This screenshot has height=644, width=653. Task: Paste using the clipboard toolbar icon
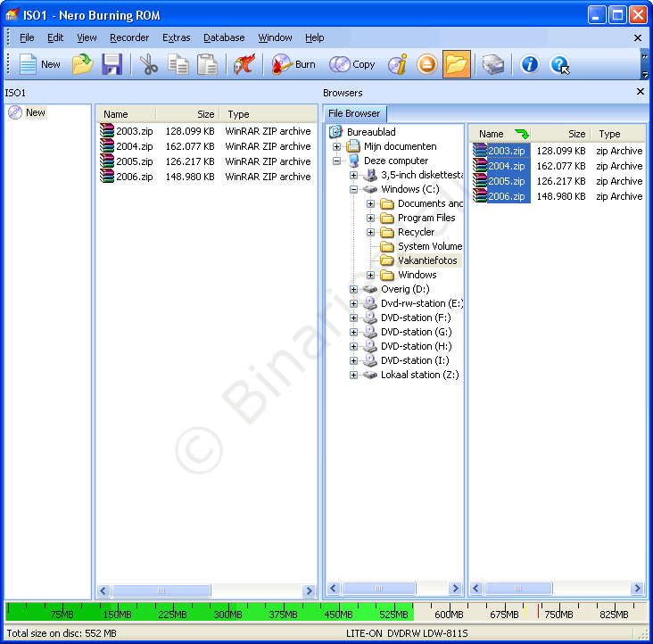click(x=207, y=64)
